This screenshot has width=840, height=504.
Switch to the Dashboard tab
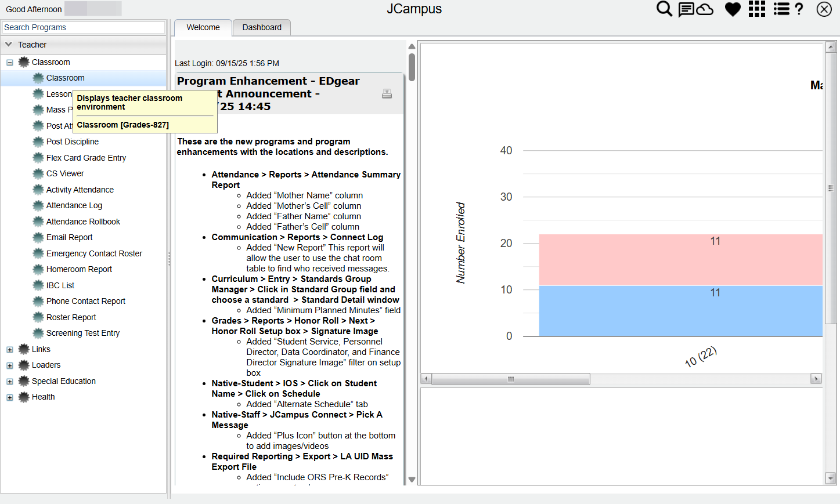(x=262, y=27)
